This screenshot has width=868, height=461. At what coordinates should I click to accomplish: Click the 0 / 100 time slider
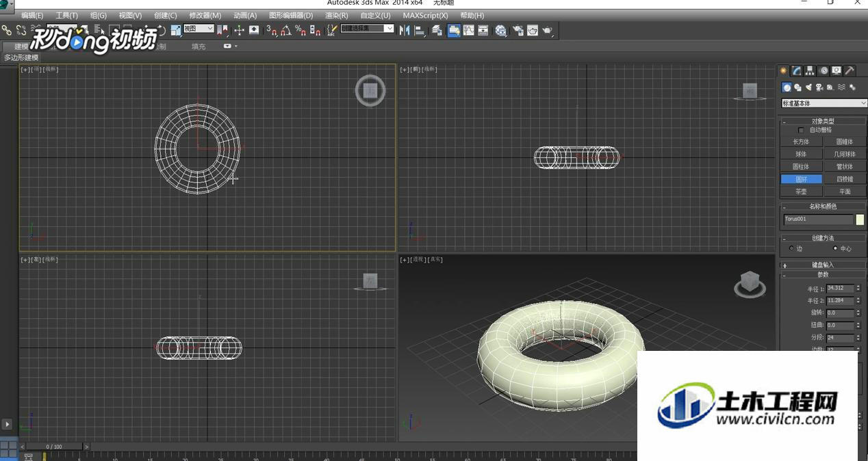54,447
